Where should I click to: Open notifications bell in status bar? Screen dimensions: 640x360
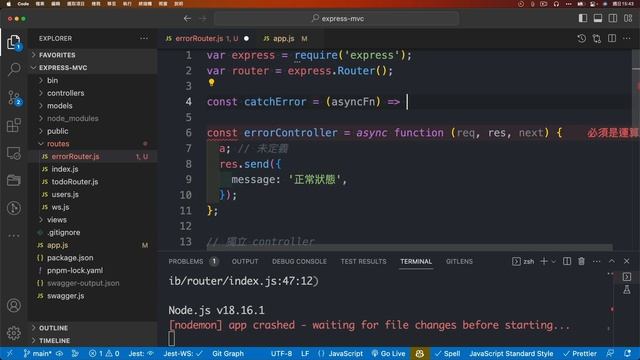[x=627, y=353]
